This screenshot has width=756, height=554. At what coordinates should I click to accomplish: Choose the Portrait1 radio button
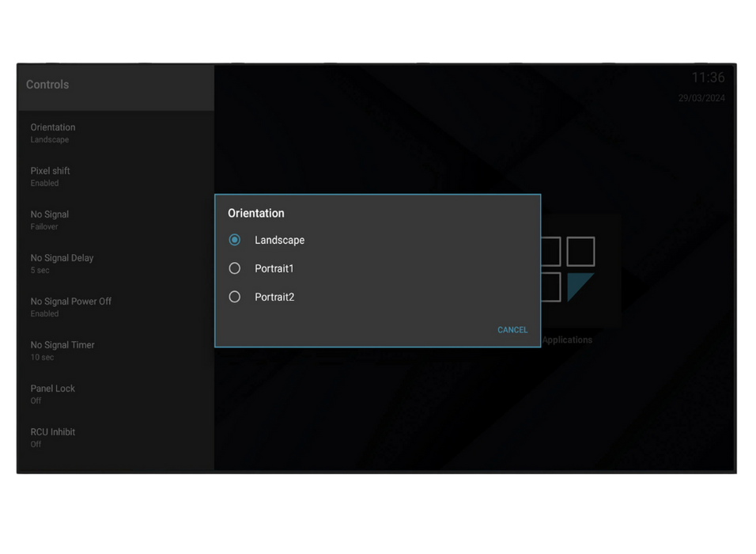tap(235, 268)
